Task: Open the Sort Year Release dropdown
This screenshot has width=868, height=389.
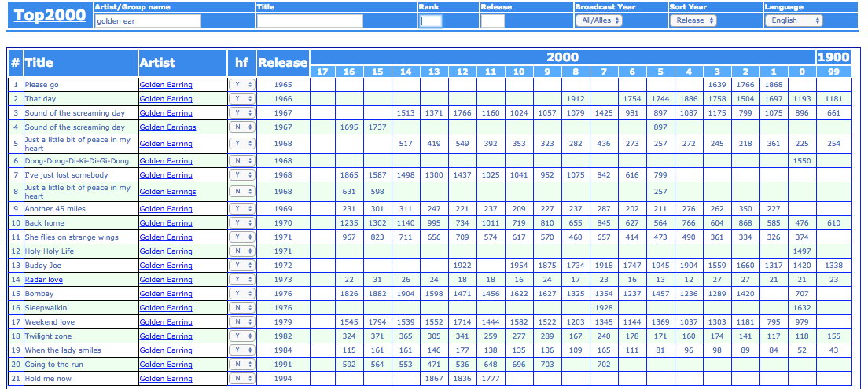Action: pyautogui.click(x=693, y=20)
